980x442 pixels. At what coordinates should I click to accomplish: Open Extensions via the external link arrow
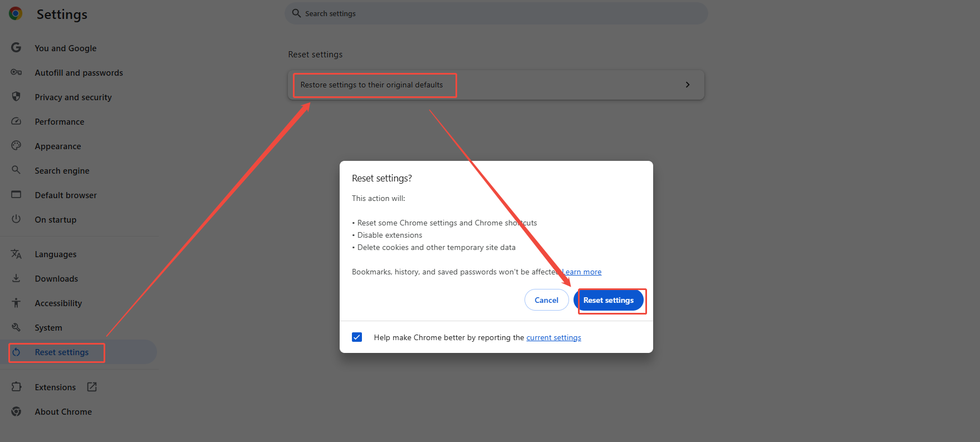[91, 386]
